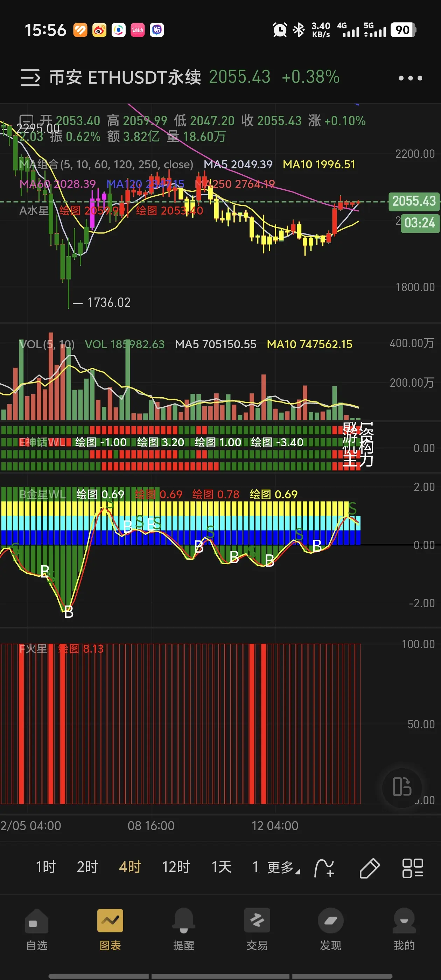The image size is (441, 980).
Task: Switch to the 1天 timeframe
Action: click(222, 867)
